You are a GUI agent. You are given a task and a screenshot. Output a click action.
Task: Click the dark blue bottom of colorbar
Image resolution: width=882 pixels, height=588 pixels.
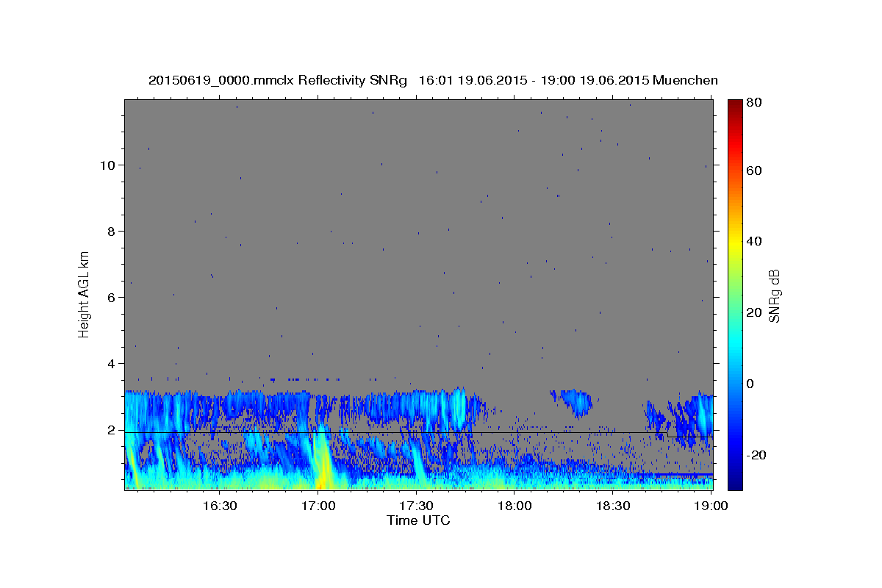[735, 481]
